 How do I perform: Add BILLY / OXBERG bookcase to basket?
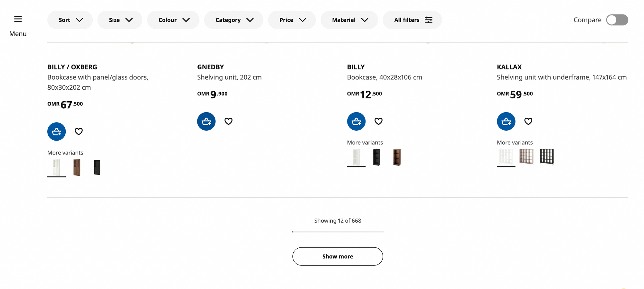click(56, 132)
